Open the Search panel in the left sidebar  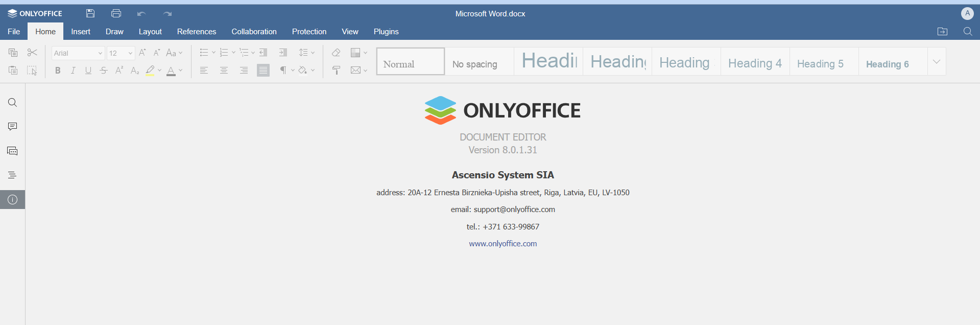(x=13, y=103)
